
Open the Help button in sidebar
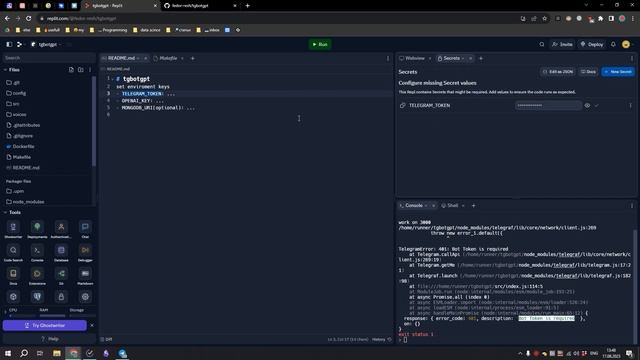[x=49, y=339]
